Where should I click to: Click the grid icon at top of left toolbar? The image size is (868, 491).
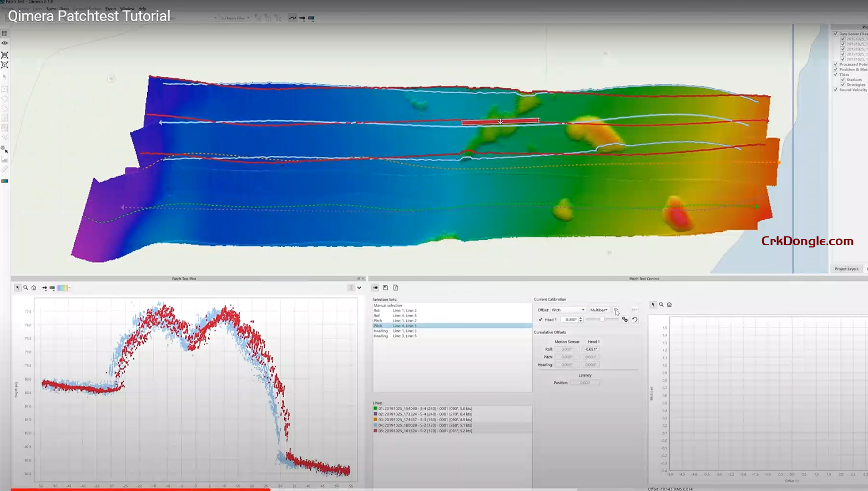coord(4,33)
